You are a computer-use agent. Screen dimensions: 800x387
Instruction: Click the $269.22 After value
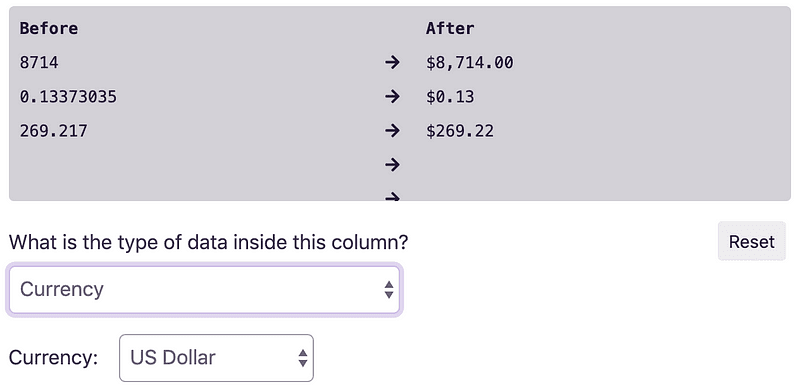[460, 131]
